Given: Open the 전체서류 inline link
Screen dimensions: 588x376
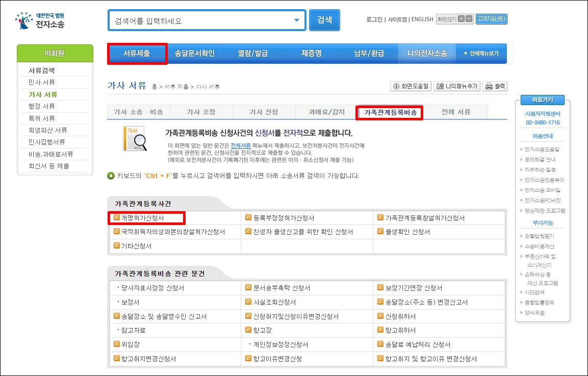Looking at the screenshot, I should (241, 145).
